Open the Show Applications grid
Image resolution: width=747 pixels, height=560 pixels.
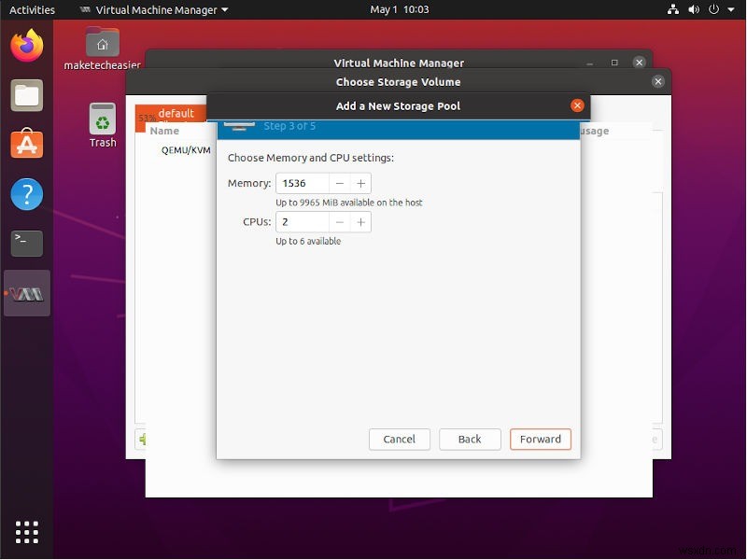coord(26,532)
